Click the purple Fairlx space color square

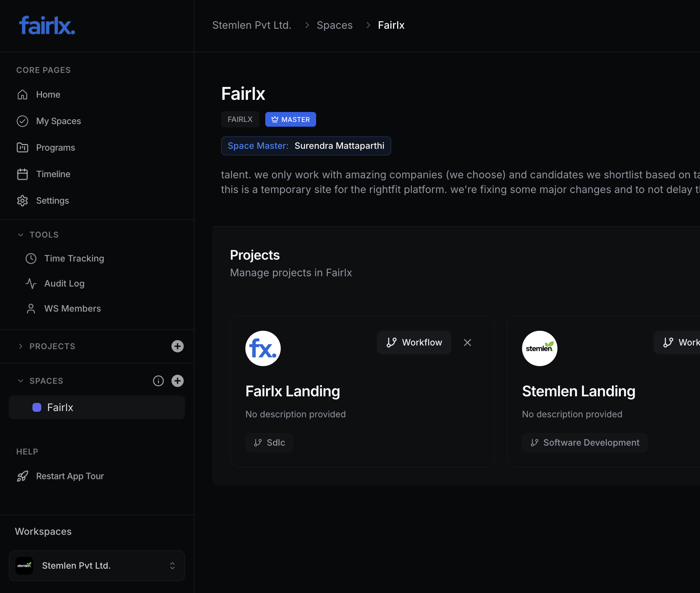(x=37, y=407)
